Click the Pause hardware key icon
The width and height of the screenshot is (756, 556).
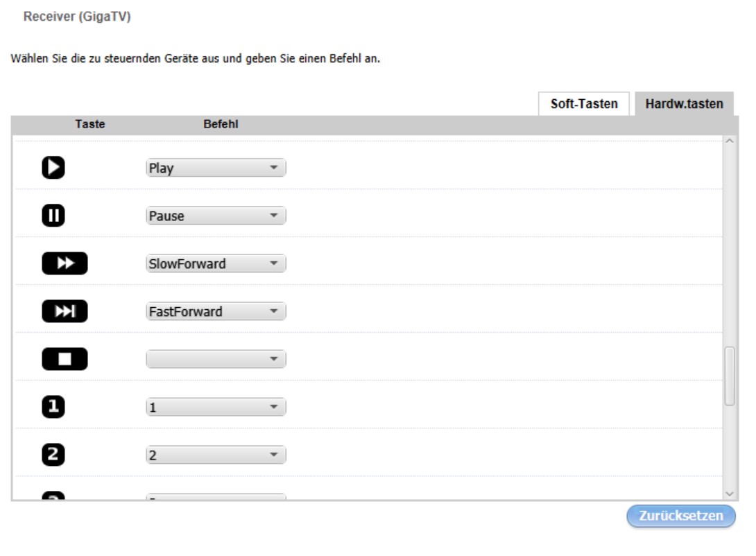pos(53,216)
